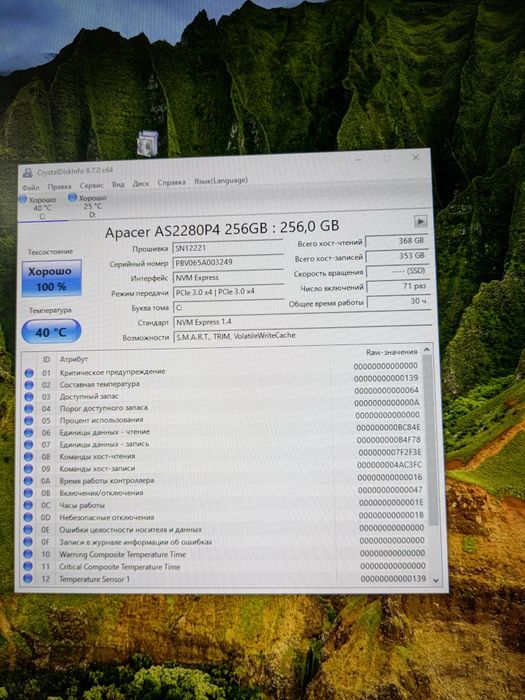
Task: Open the Язык(Language) menu
Action: coord(221,180)
